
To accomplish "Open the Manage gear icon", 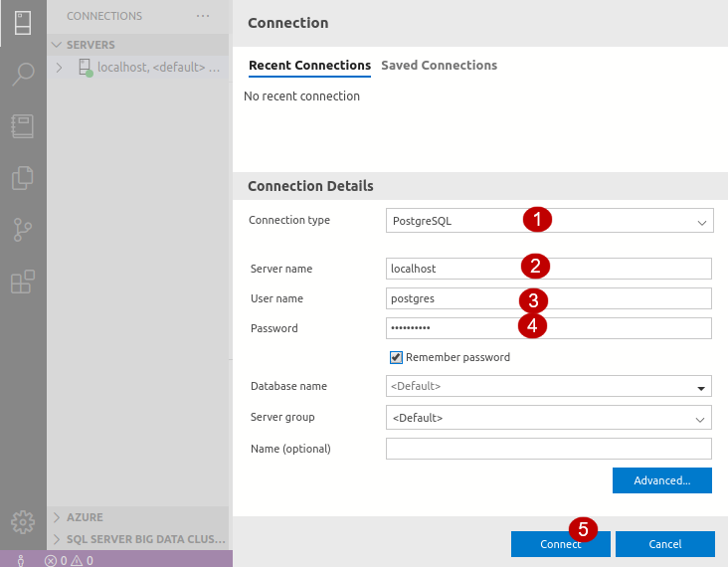I will (23, 522).
